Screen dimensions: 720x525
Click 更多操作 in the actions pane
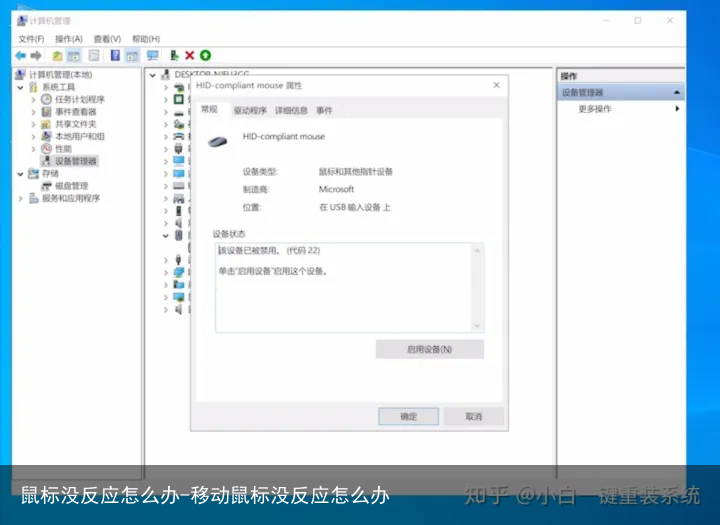[x=595, y=109]
